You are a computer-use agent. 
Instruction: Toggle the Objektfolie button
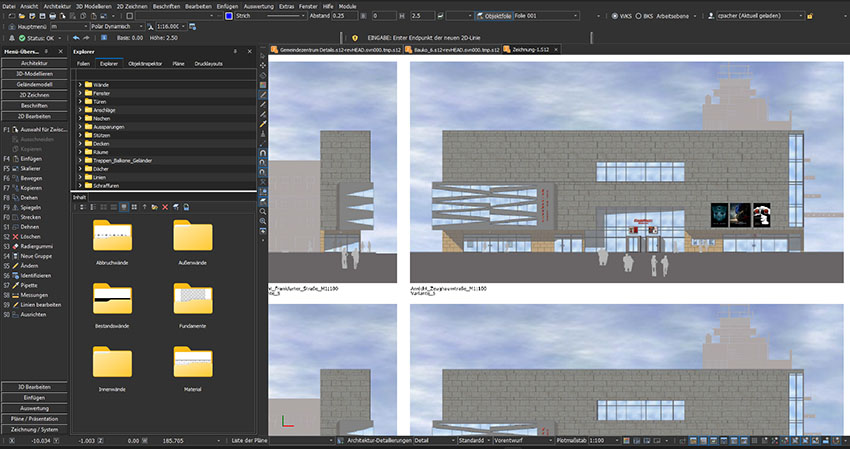pyautogui.click(x=494, y=17)
